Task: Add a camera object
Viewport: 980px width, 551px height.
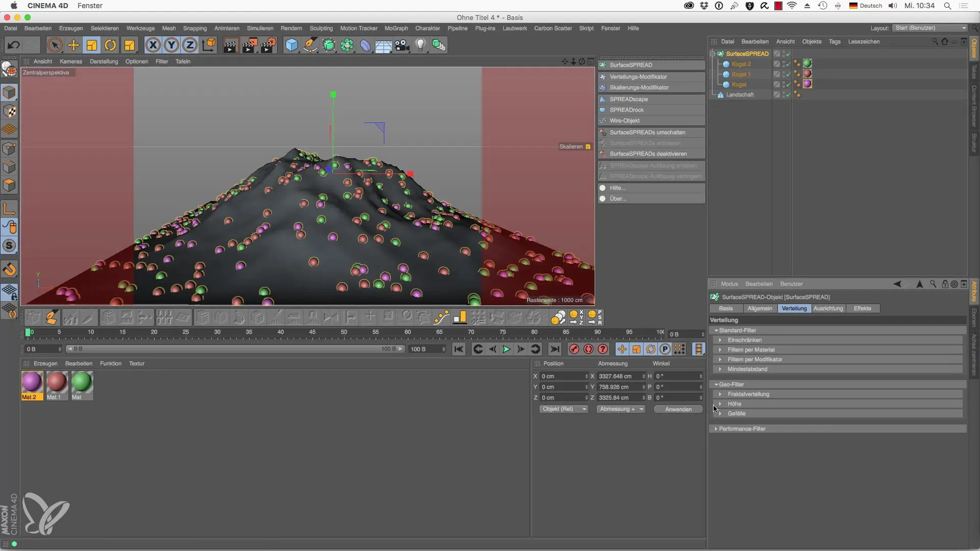Action: (x=402, y=45)
